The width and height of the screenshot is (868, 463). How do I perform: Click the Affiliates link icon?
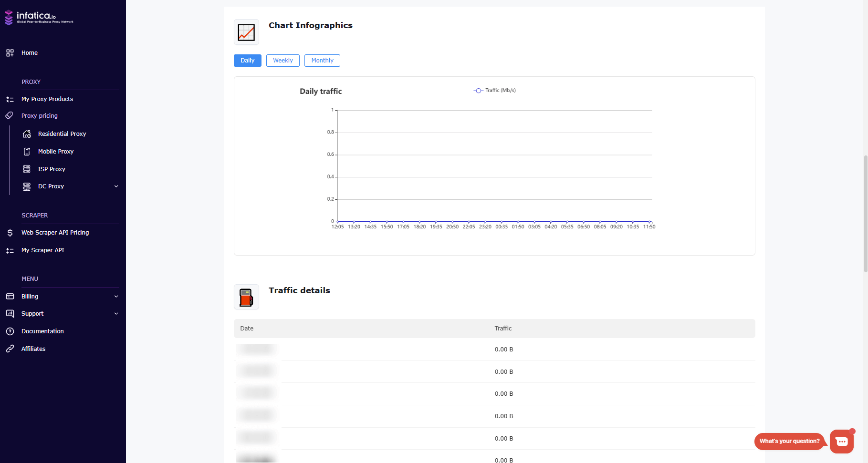click(x=10, y=349)
